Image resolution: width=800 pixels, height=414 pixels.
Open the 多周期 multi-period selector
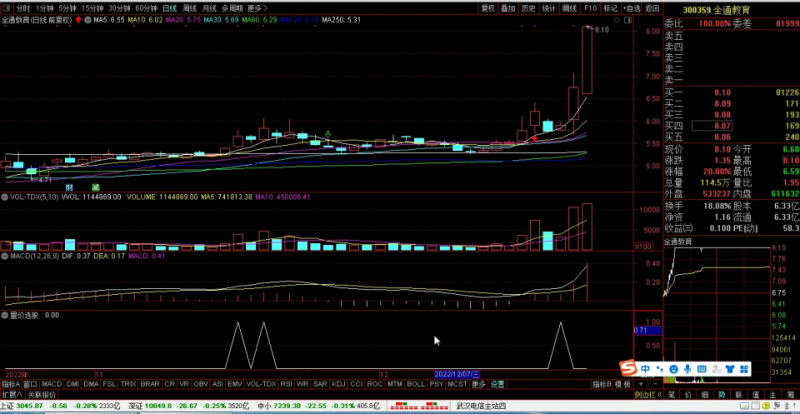pyautogui.click(x=232, y=7)
